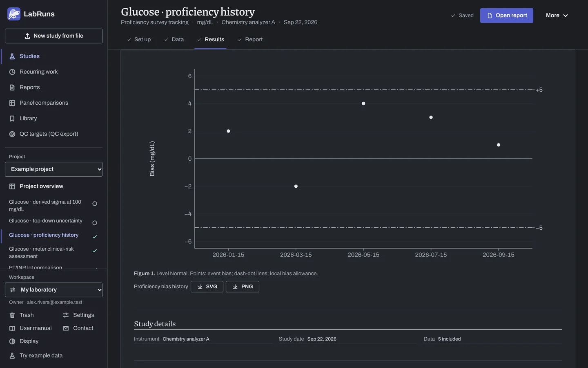Click the New study from file button
Image resolution: width=588 pixels, height=368 pixels.
pyautogui.click(x=53, y=36)
